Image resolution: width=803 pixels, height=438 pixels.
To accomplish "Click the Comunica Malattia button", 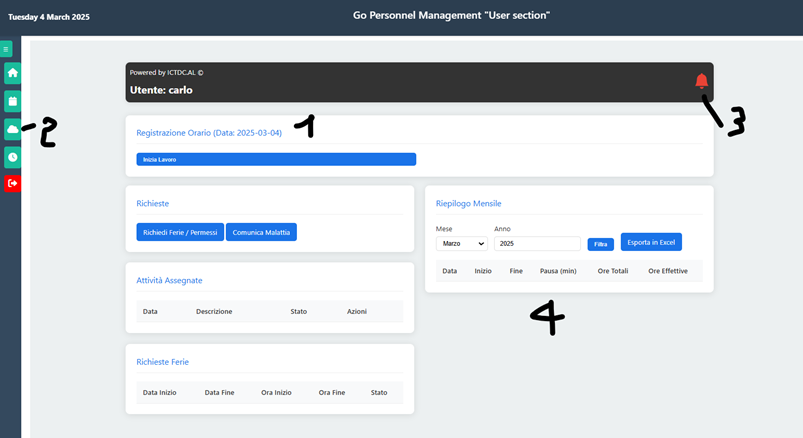I will tap(261, 232).
